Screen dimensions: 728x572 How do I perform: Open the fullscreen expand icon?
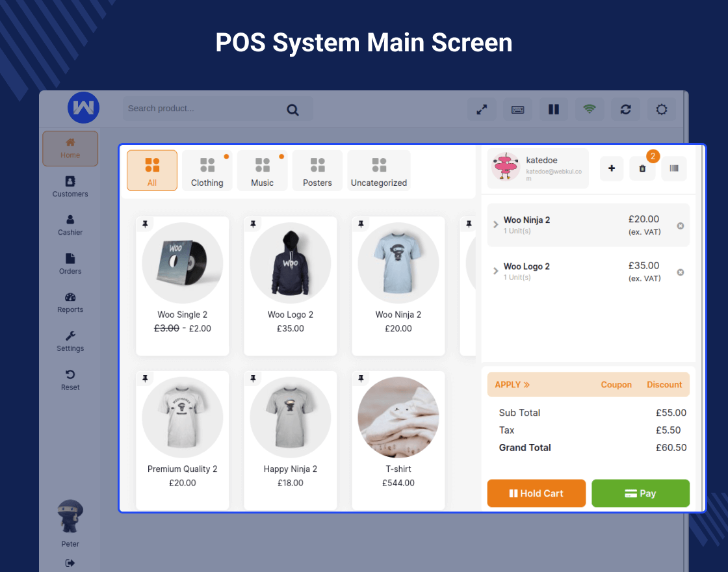click(x=482, y=109)
